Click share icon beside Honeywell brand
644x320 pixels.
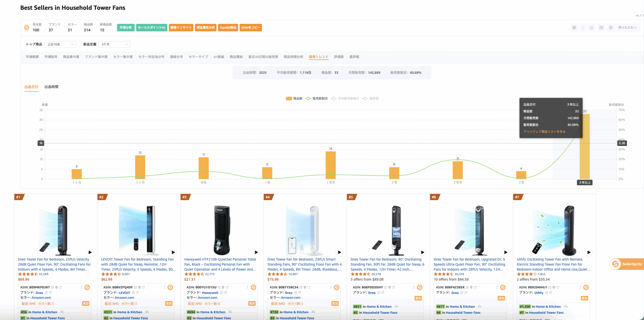[226, 293]
